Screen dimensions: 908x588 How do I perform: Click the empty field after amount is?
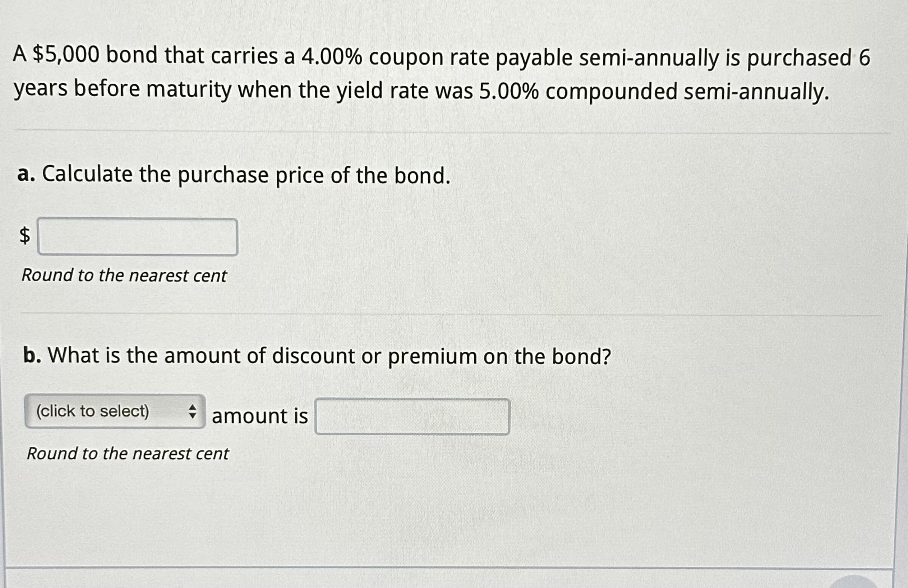point(412,416)
